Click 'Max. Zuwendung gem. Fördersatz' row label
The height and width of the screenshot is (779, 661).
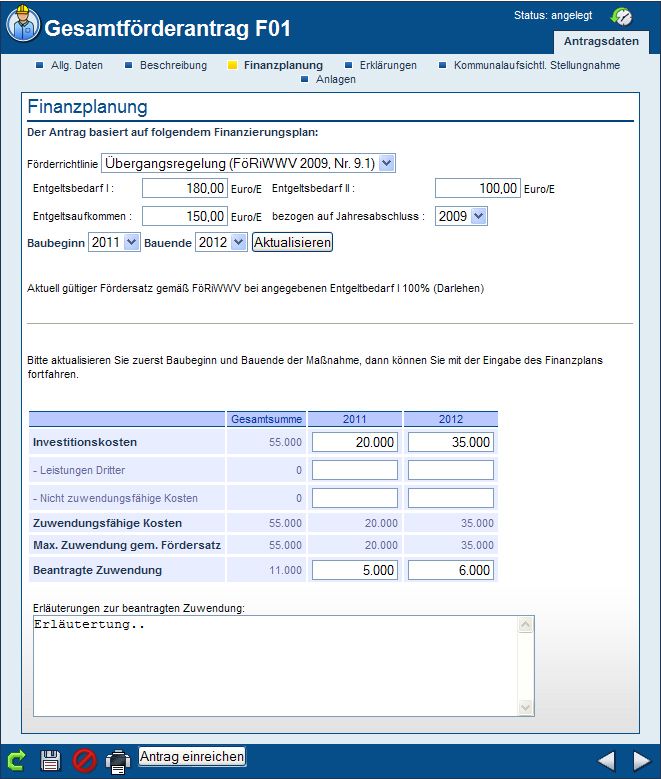[127, 545]
